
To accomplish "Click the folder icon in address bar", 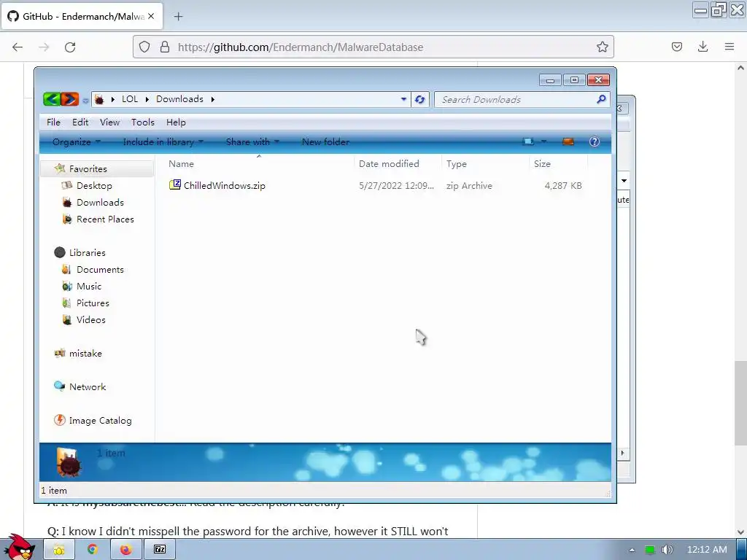I will point(99,99).
